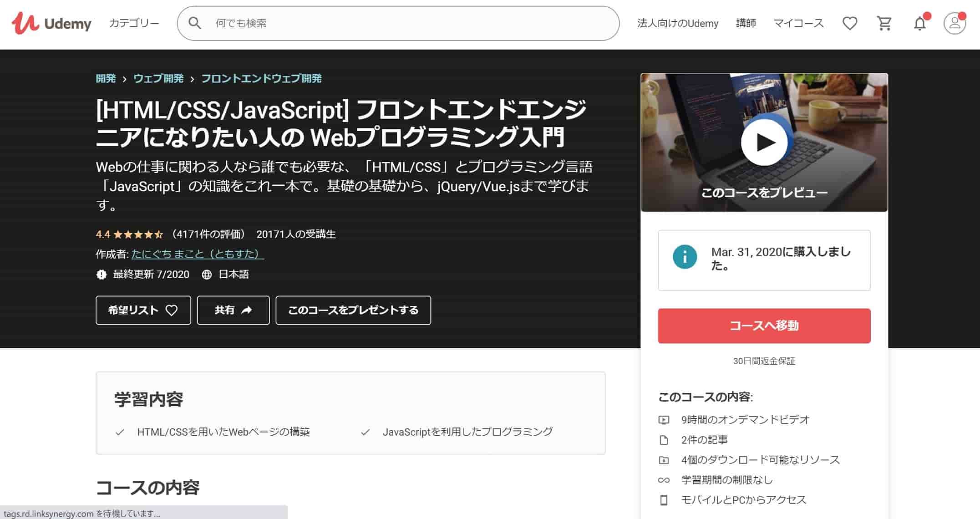Screen dimensions: 980x519
Task: Click the downloadable resources folder icon
Action: 664,460
